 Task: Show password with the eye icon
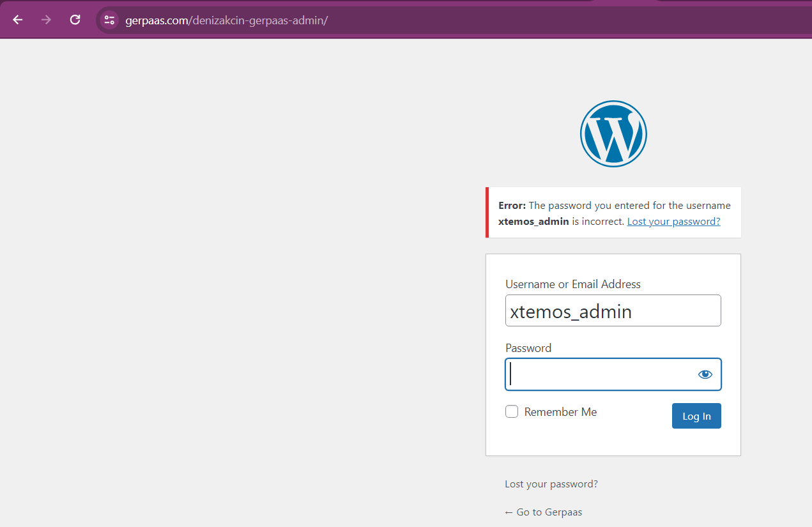(705, 374)
